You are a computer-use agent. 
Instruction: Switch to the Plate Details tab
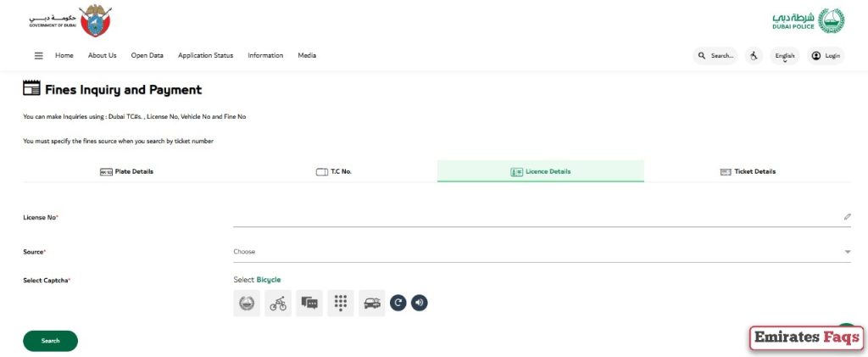(127, 171)
